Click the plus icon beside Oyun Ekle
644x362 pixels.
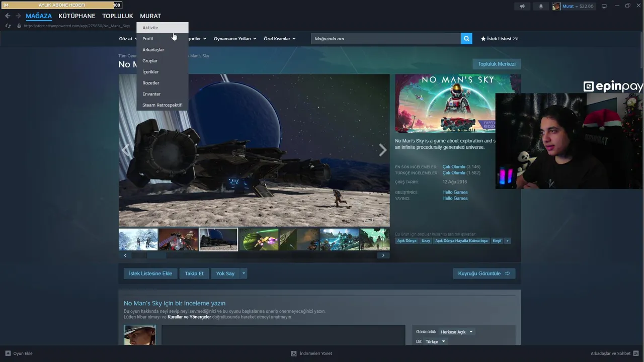click(x=8, y=353)
